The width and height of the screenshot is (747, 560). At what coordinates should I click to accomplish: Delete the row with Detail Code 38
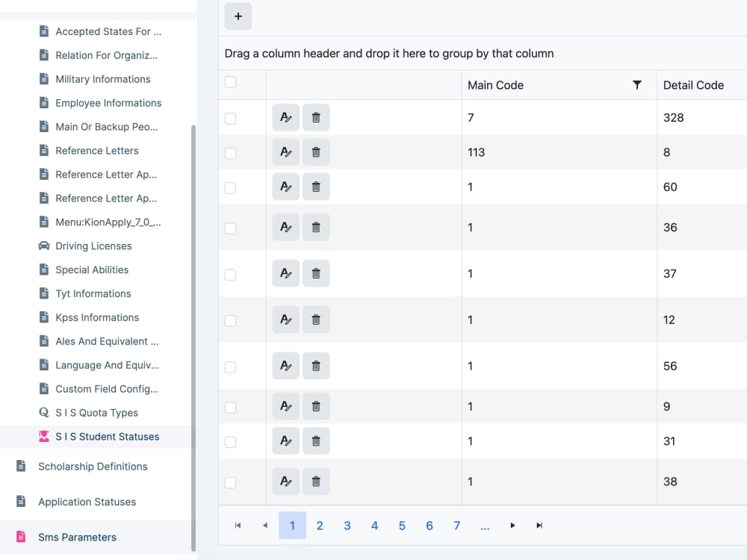[316, 482]
